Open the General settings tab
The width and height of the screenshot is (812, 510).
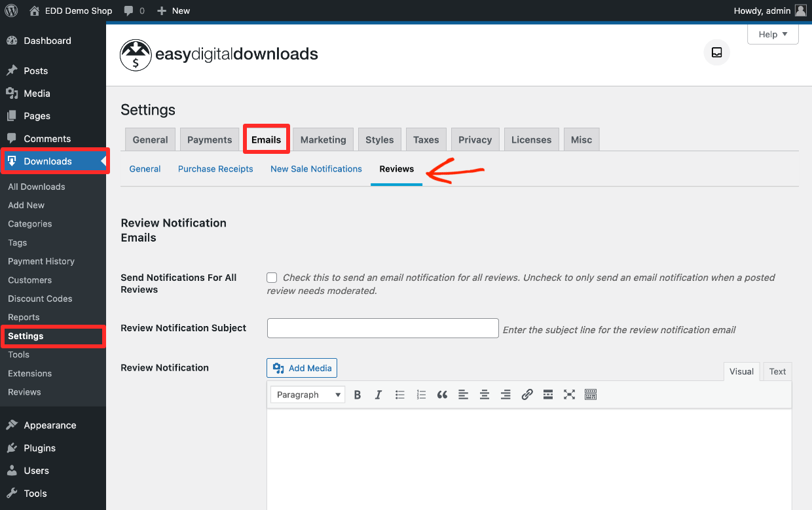[x=150, y=139]
